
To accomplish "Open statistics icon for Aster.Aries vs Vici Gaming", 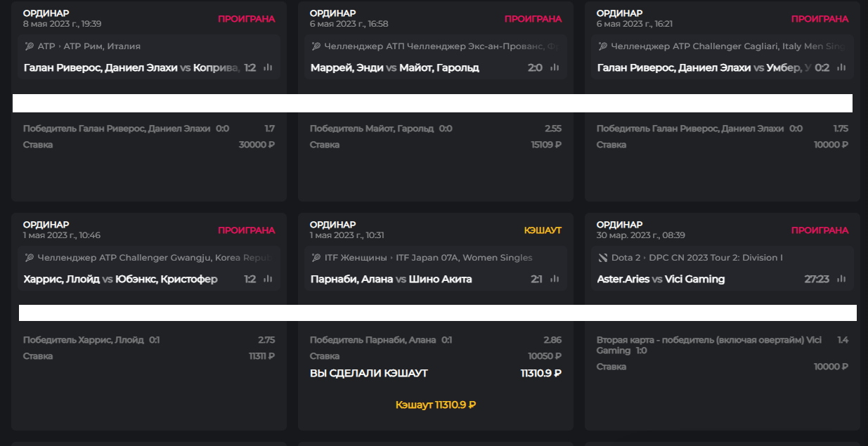I will point(841,279).
